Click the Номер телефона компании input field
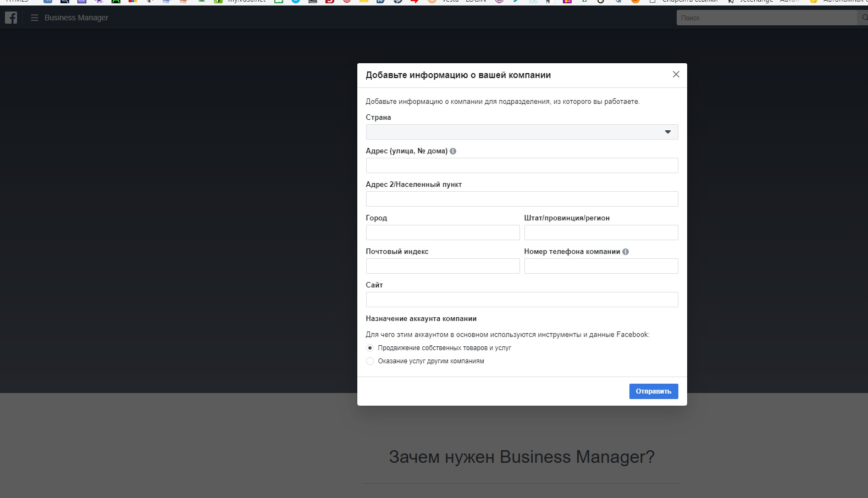 (x=601, y=266)
